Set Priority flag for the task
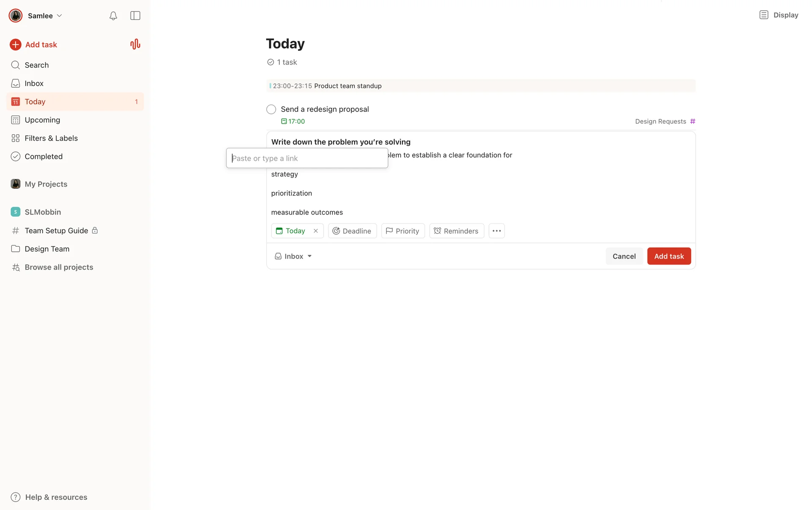This screenshot has height=510, width=812. point(403,231)
